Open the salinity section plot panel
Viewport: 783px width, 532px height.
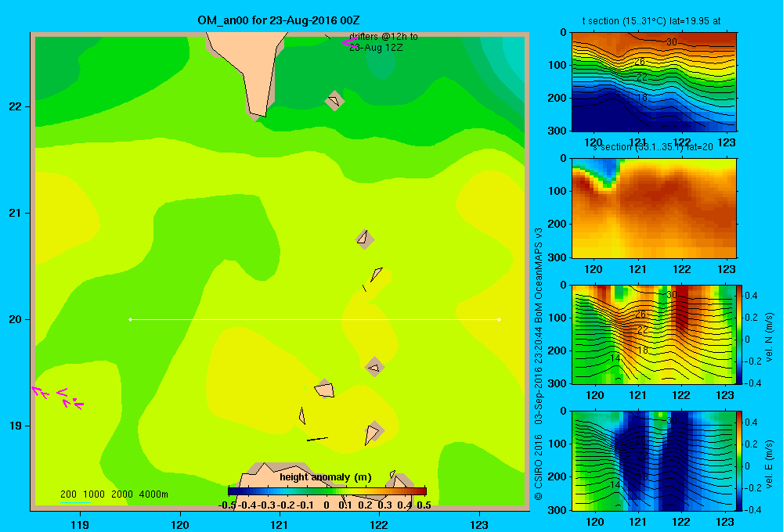coord(654,208)
